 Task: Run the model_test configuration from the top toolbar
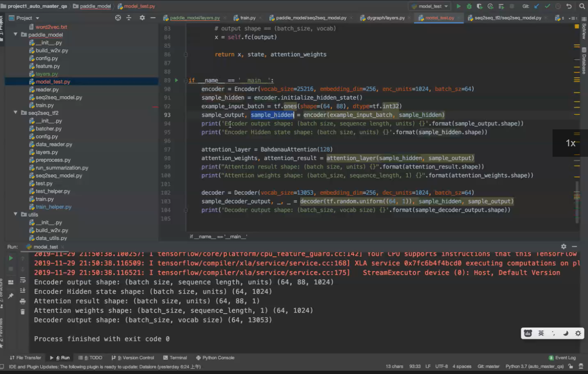[458, 6]
